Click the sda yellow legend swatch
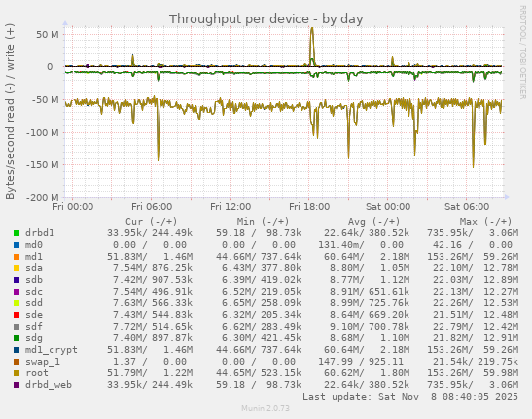 [17, 268]
